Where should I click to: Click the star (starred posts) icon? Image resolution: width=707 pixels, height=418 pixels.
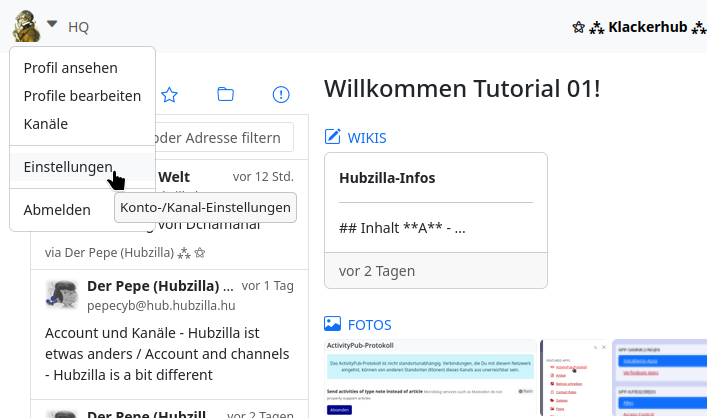[x=170, y=95]
